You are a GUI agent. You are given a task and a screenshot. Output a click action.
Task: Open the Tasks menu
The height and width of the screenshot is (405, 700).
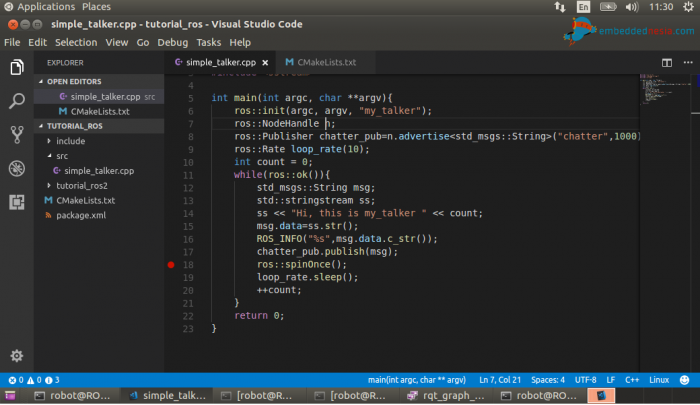pyautogui.click(x=208, y=42)
